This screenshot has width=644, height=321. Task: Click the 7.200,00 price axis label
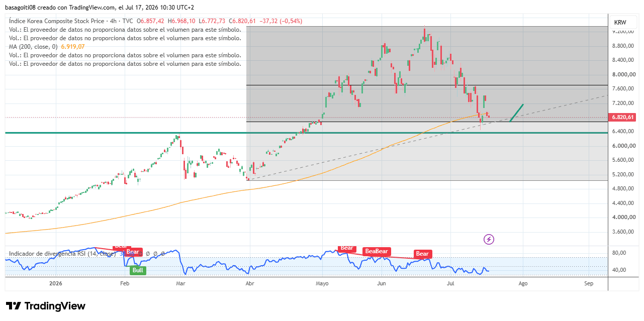click(623, 103)
